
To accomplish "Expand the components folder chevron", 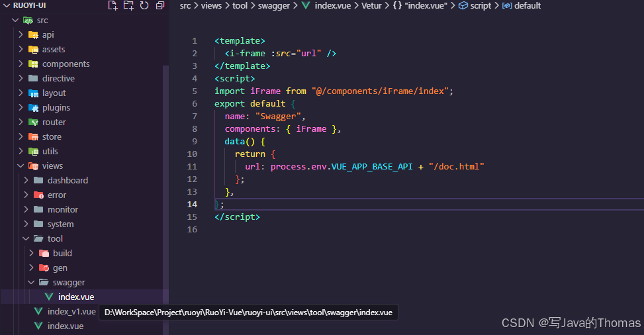I will click(x=21, y=64).
